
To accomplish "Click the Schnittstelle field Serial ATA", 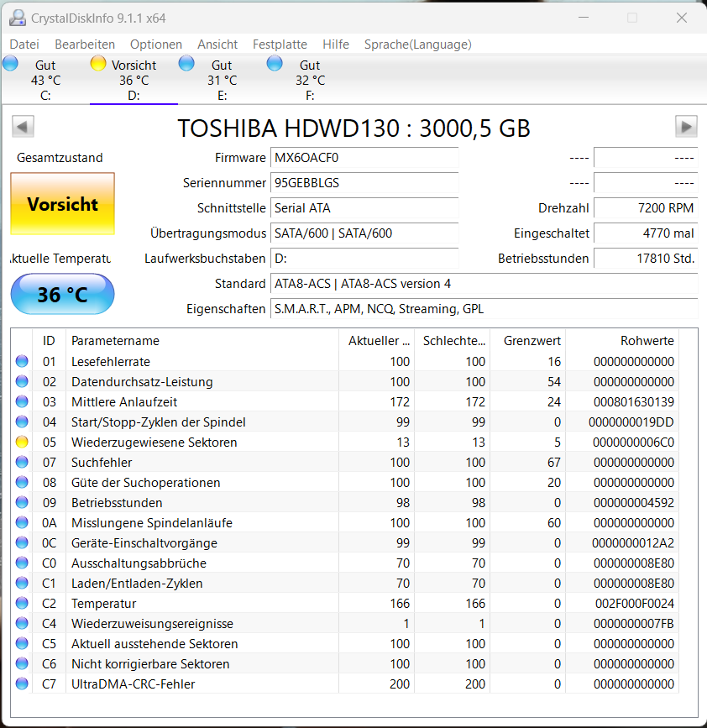I will point(364,207).
